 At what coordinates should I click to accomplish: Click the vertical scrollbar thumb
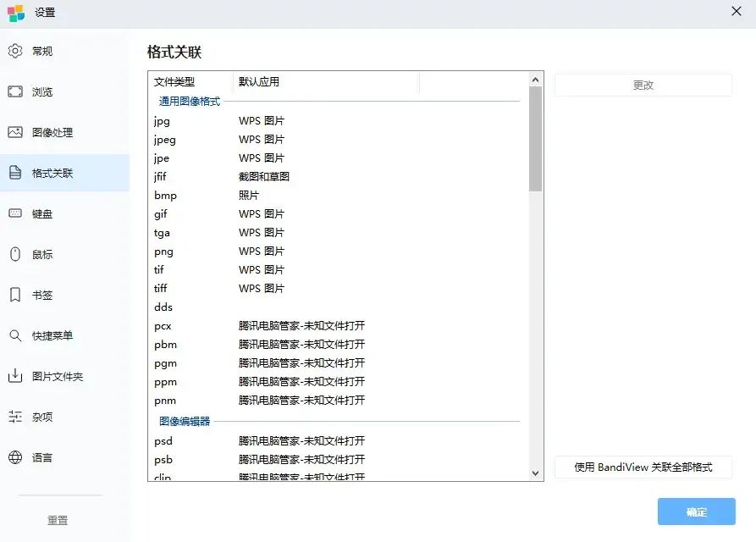point(535,139)
